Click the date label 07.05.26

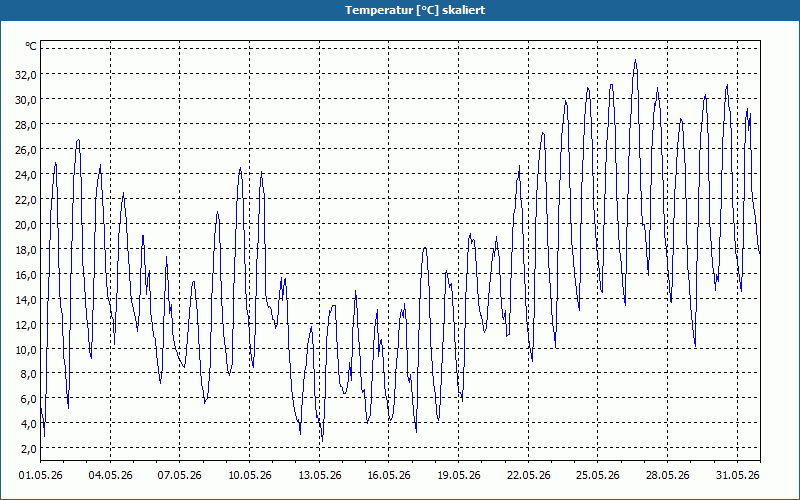pyautogui.click(x=180, y=475)
